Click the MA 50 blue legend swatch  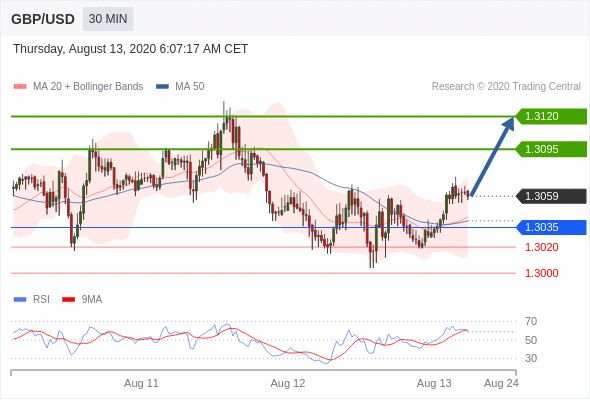162,87
